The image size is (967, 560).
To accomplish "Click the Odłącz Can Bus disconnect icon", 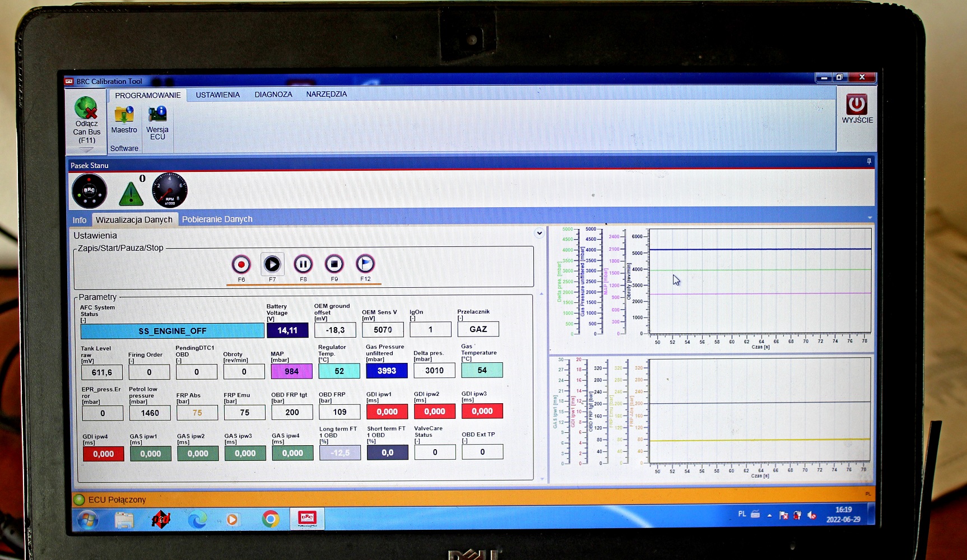I will 86,108.
